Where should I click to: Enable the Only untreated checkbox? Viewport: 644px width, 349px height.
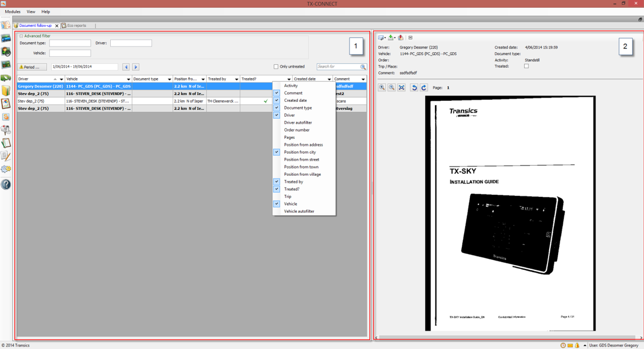[x=276, y=67]
